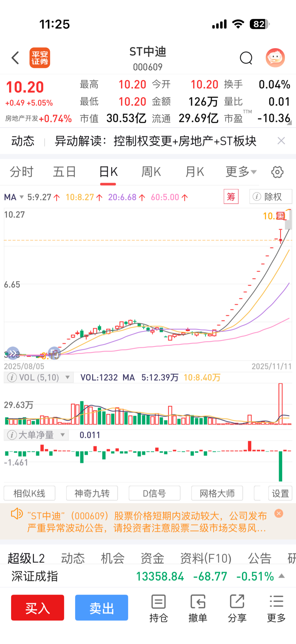Tap the start date 2025/08/05 label
This screenshot has width=296, height=644.
pos(24,366)
